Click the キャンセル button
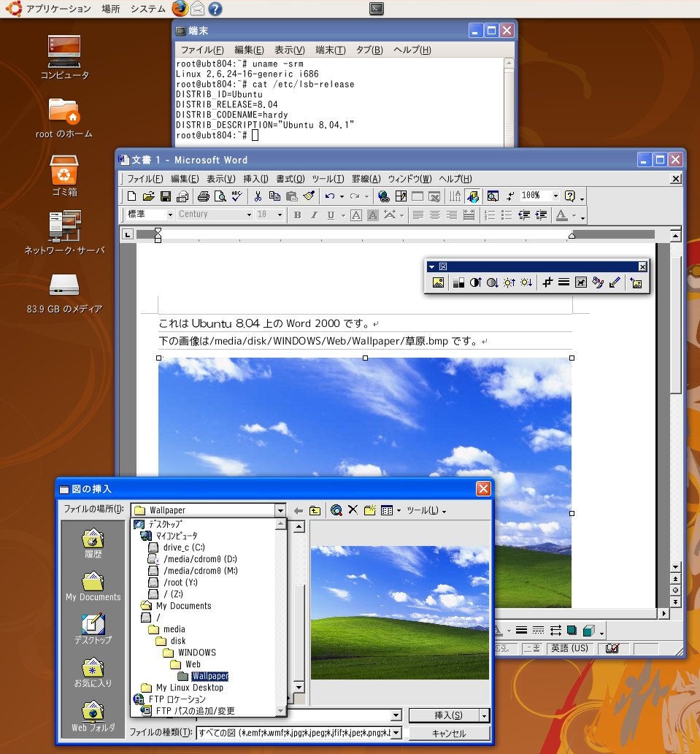700x754 pixels. tap(449, 734)
